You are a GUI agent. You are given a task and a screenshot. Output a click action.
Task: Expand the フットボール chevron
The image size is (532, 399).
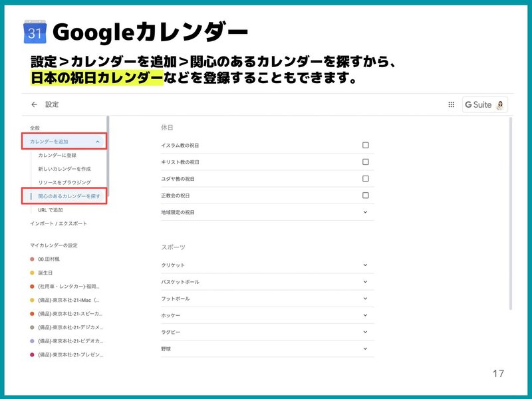tap(365, 299)
